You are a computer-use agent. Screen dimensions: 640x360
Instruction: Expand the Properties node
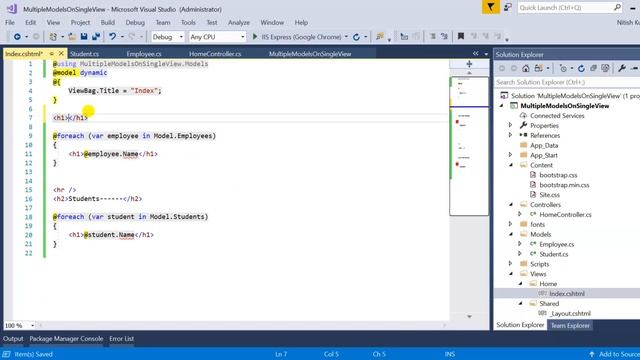(510, 125)
